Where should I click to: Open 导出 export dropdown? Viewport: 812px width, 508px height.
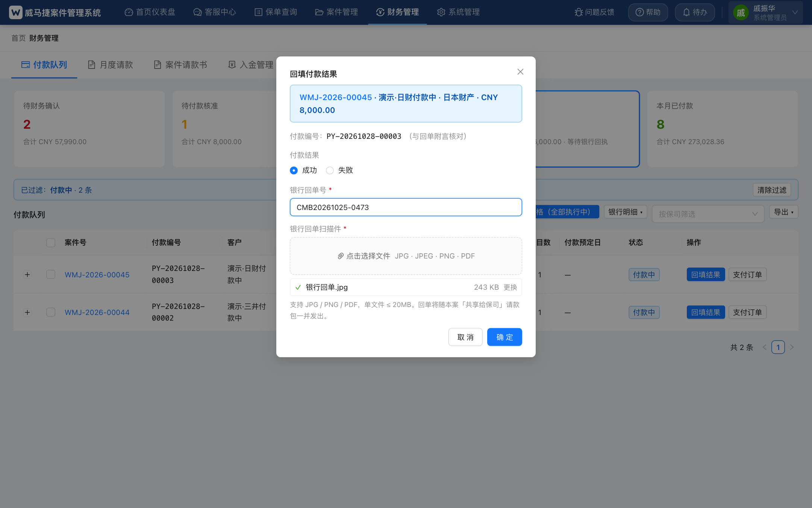click(x=784, y=212)
